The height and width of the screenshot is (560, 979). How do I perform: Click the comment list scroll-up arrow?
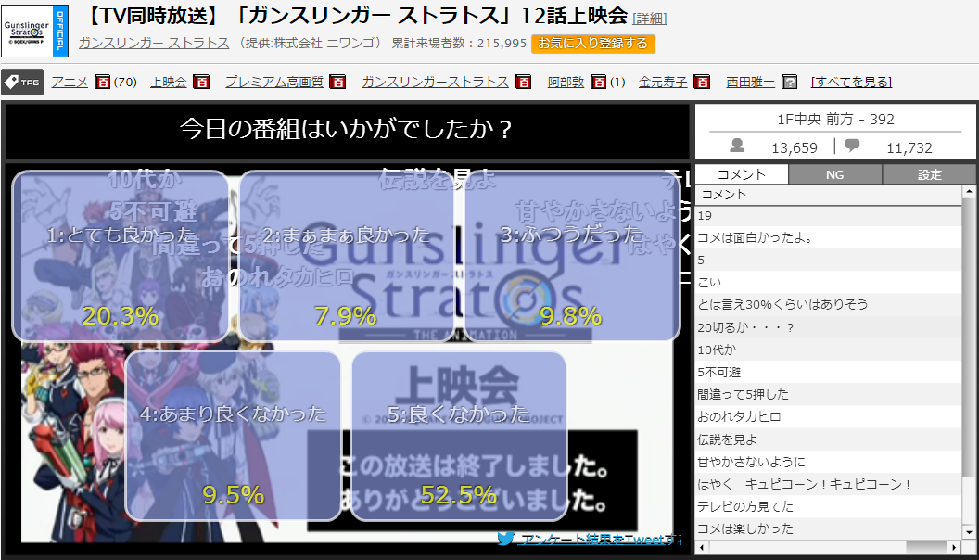coord(969,192)
